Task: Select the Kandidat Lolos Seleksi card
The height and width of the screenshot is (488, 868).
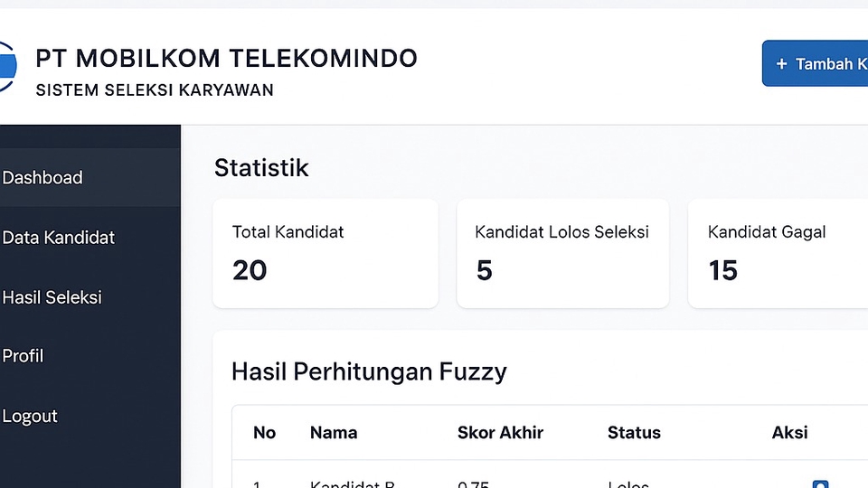Action: (x=562, y=253)
